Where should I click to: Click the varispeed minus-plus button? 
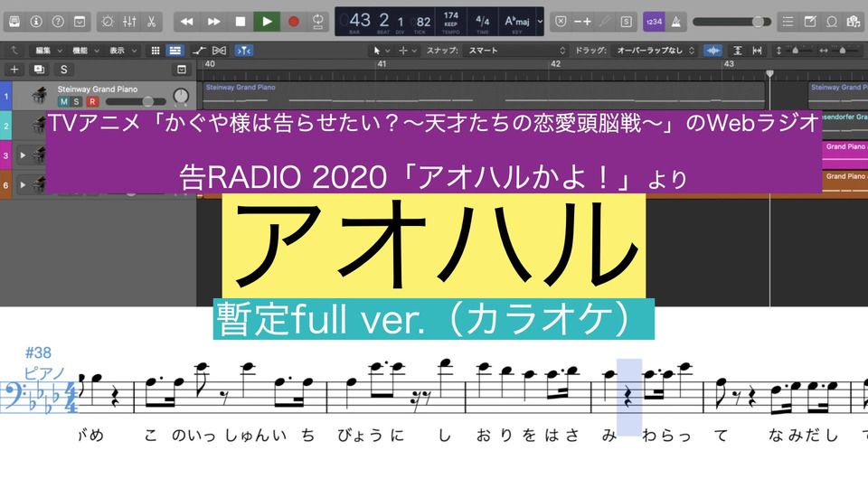(582, 22)
